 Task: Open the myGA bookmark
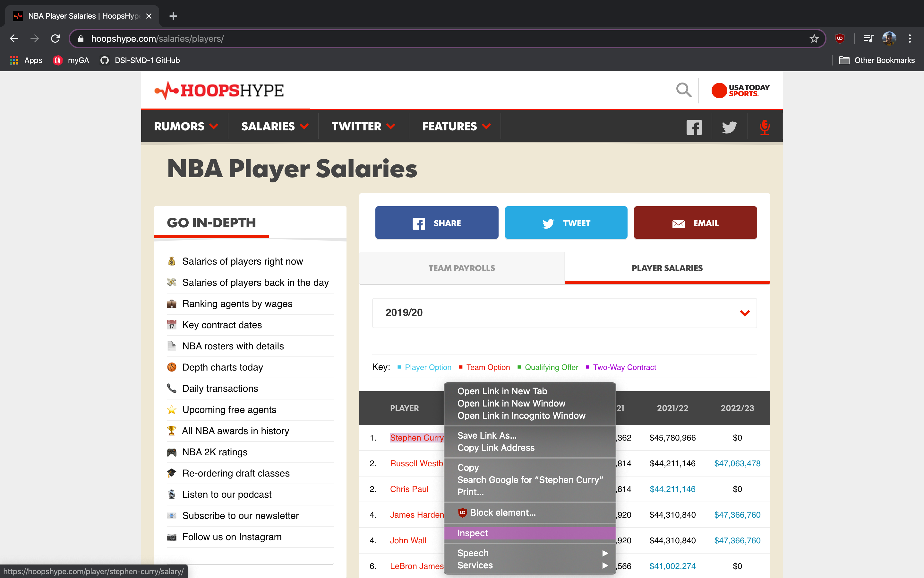[x=71, y=60]
